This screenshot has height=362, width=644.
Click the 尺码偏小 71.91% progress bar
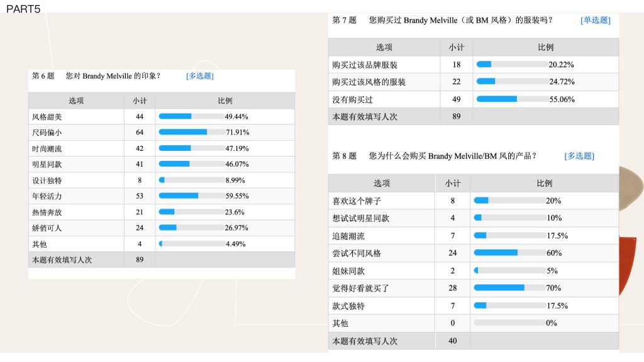191,132
